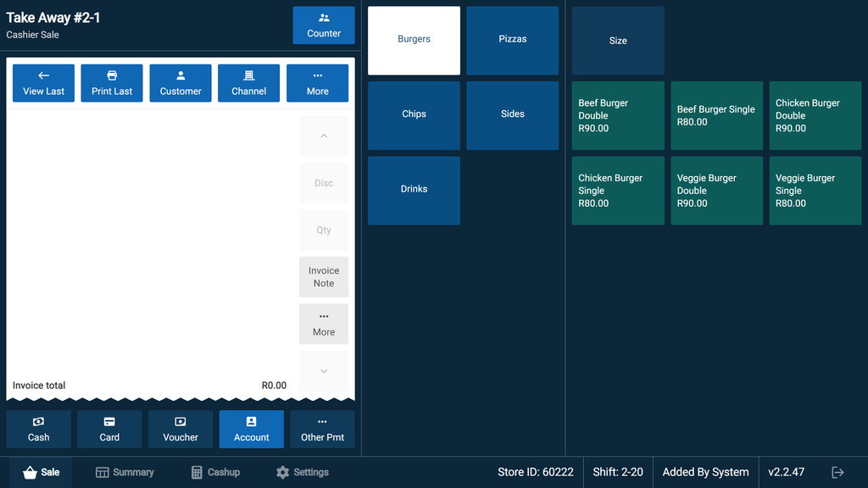Select the Burgers category

pos(414,41)
